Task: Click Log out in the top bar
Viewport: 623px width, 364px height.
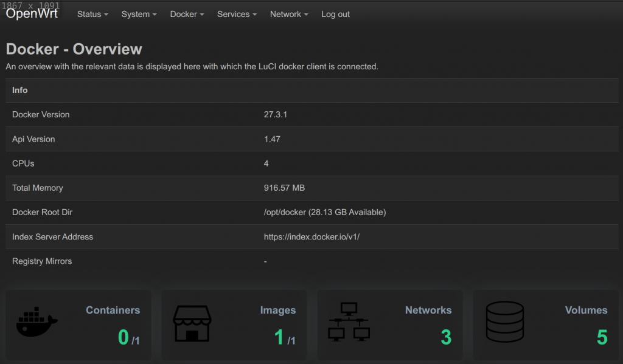Action: tap(335, 15)
